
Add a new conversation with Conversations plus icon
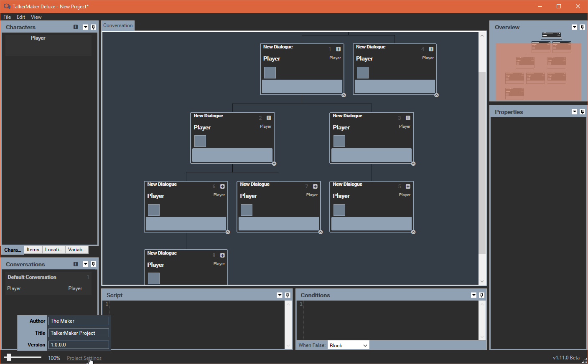(76, 264)
